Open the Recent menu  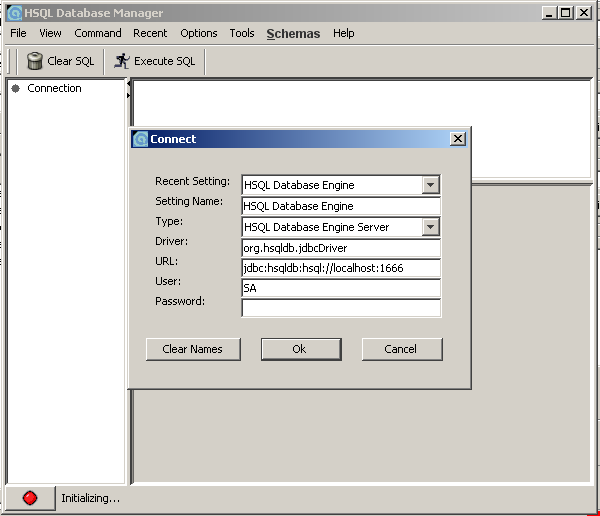pos(150,33)
